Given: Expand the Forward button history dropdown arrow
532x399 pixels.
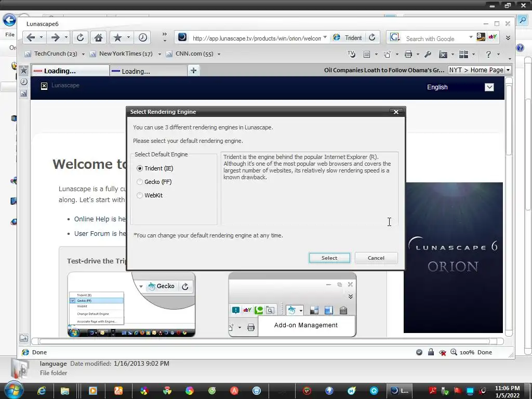Looking at the screenshot, I should tap(66, 37).
